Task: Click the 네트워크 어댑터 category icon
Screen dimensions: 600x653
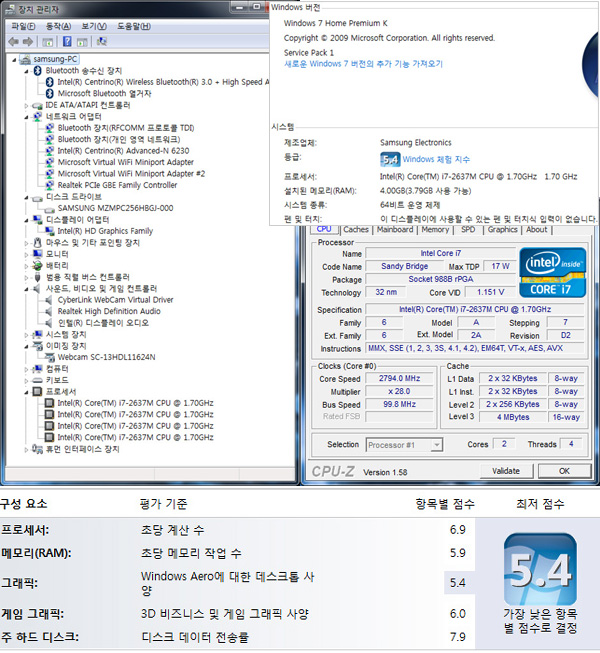Action: click(37, 116)
